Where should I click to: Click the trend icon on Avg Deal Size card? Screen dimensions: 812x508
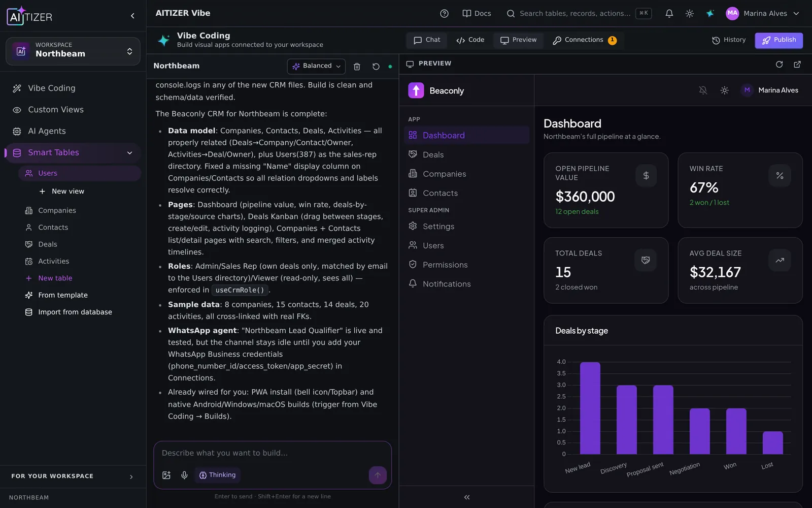780,260
